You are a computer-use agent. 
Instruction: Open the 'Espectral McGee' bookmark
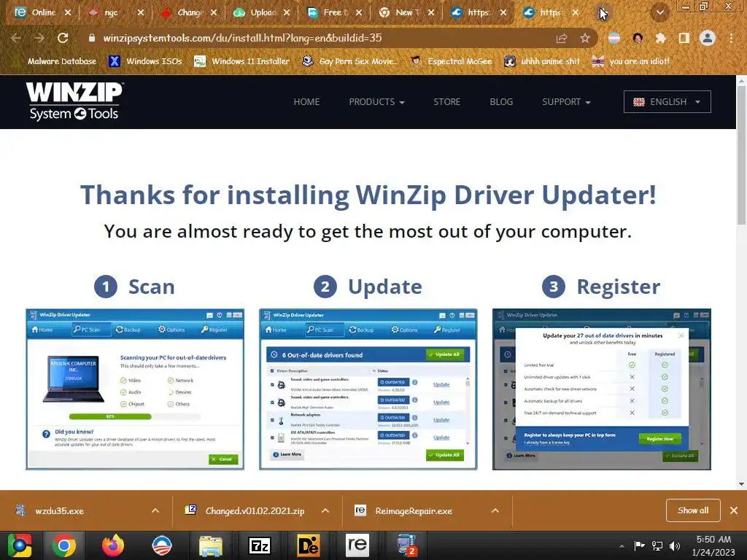[452, 61]
